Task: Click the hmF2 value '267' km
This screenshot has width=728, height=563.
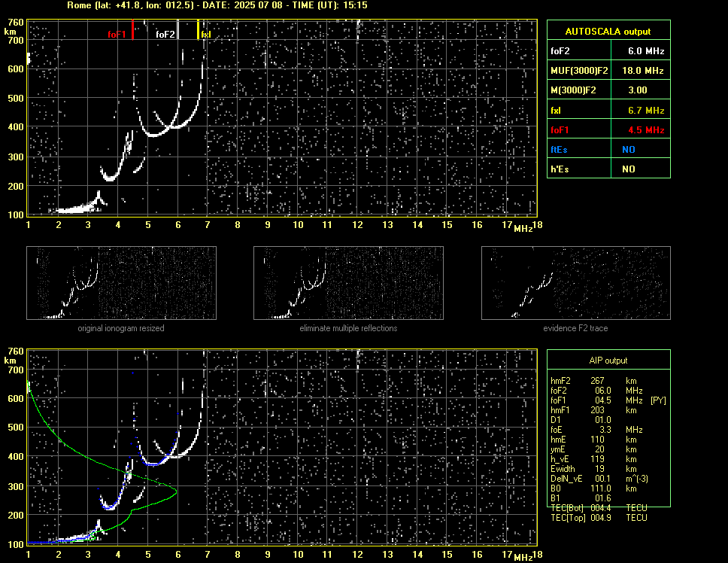Action: (598, 381)
